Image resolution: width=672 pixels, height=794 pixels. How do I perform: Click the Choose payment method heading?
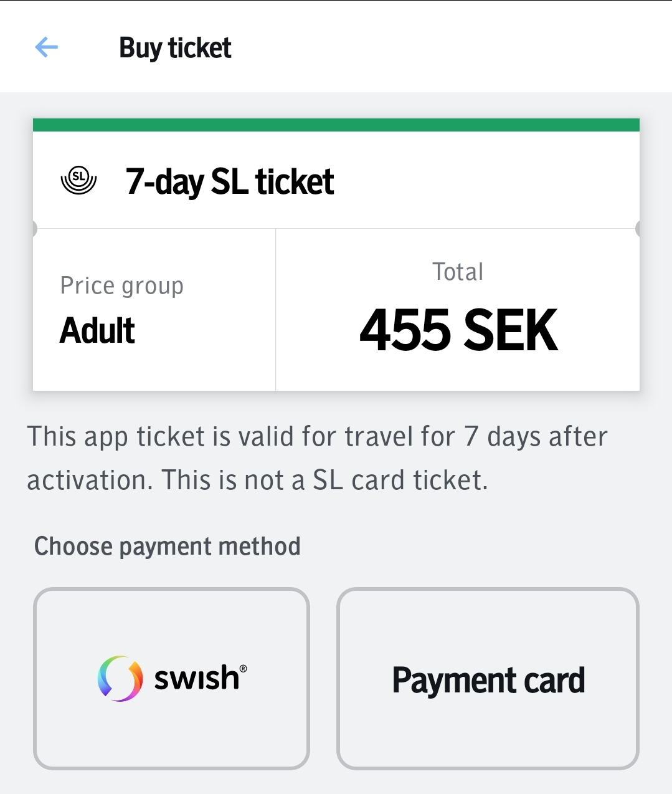point(168,546)
